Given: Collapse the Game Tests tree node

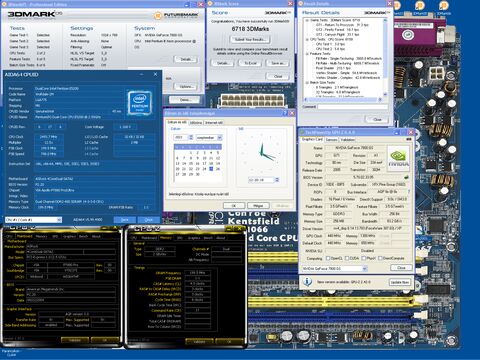Looking at the screenshot, I should 307,20.
